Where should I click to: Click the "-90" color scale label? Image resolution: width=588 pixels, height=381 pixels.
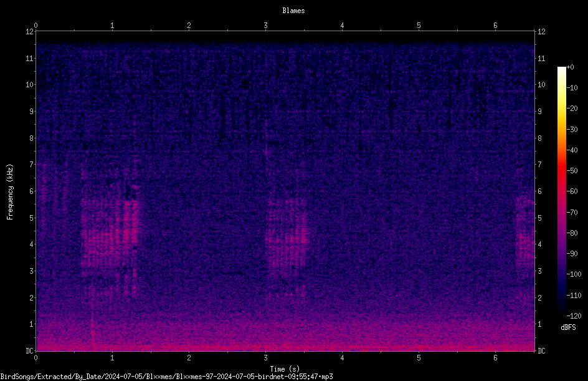[x=572, y=254]
